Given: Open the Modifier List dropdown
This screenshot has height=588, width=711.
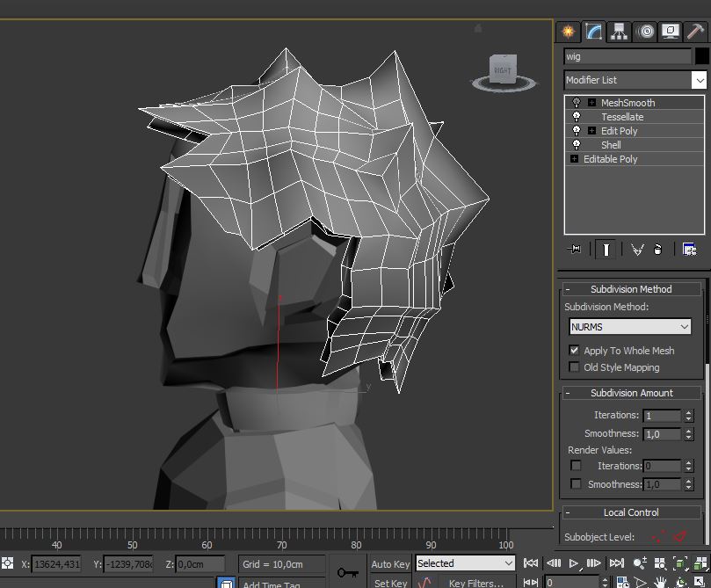Looking at the screenshot, I should point(699,80).
